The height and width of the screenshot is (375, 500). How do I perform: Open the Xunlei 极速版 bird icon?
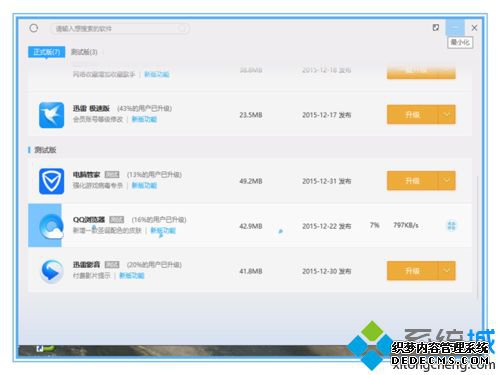click(51, 115)
